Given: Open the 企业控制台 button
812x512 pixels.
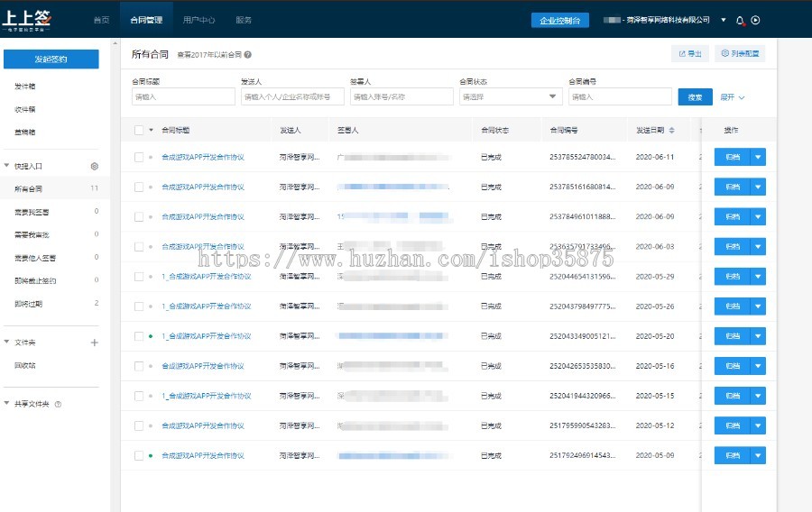Looking at the screenshot, I should [559, 20].
